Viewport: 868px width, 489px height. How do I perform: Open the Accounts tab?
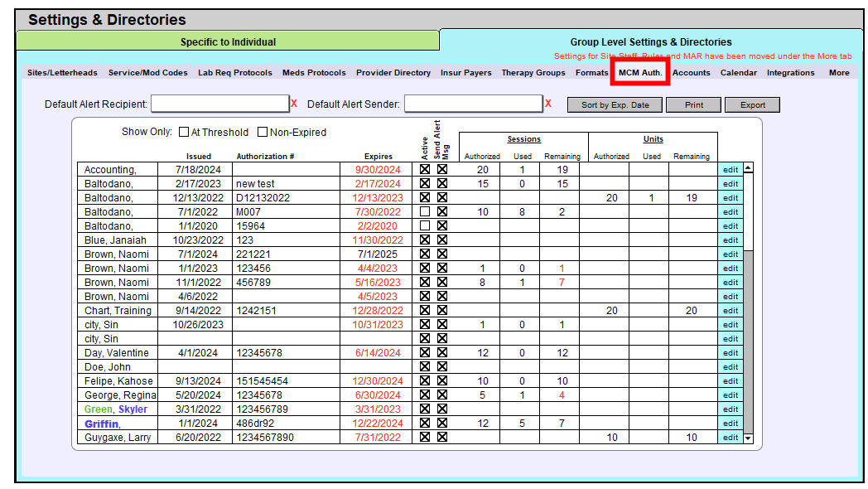click(691, 72)
